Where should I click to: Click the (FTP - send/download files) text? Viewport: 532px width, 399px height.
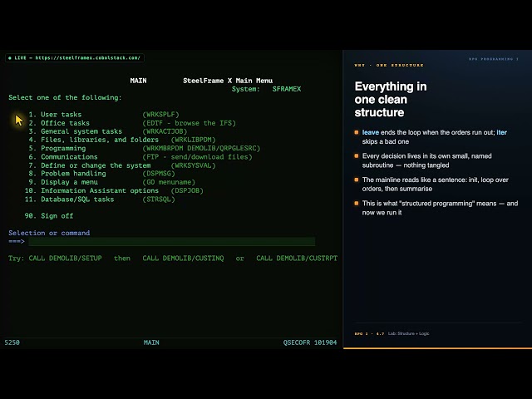coord(197,157)
